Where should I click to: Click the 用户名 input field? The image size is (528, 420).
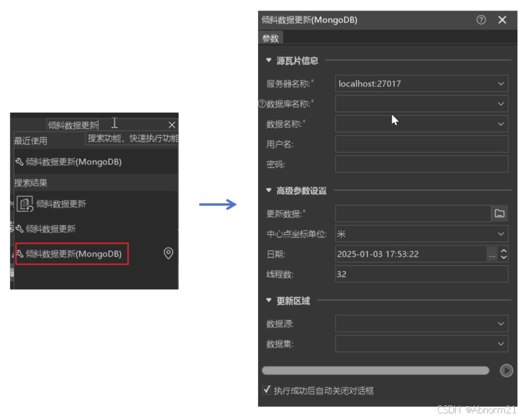point(421,144)
